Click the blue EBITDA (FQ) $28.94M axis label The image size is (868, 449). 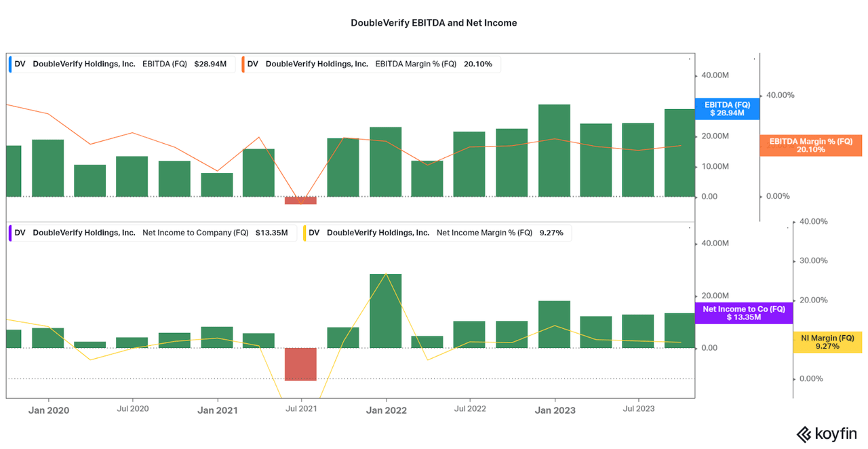(x=728, y=109)
